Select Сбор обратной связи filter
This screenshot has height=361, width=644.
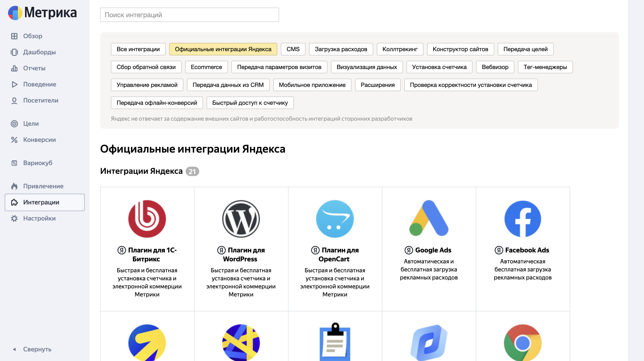[146, 67]
